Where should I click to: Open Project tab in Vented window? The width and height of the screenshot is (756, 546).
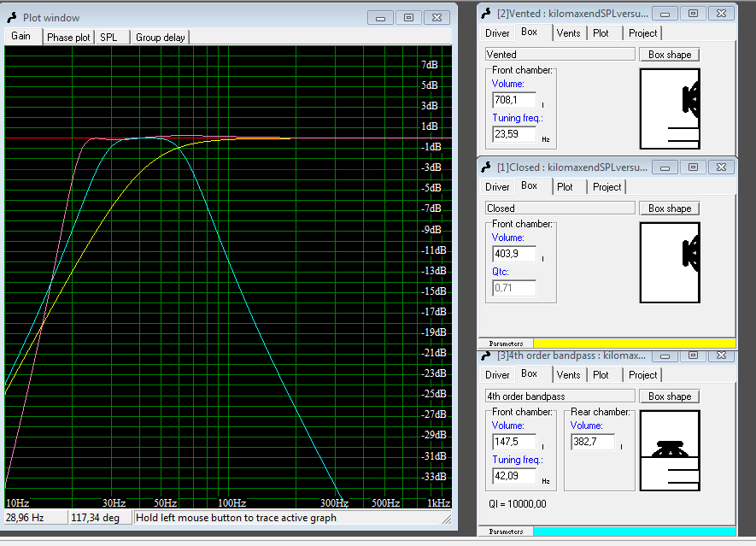tap(642, 33)
